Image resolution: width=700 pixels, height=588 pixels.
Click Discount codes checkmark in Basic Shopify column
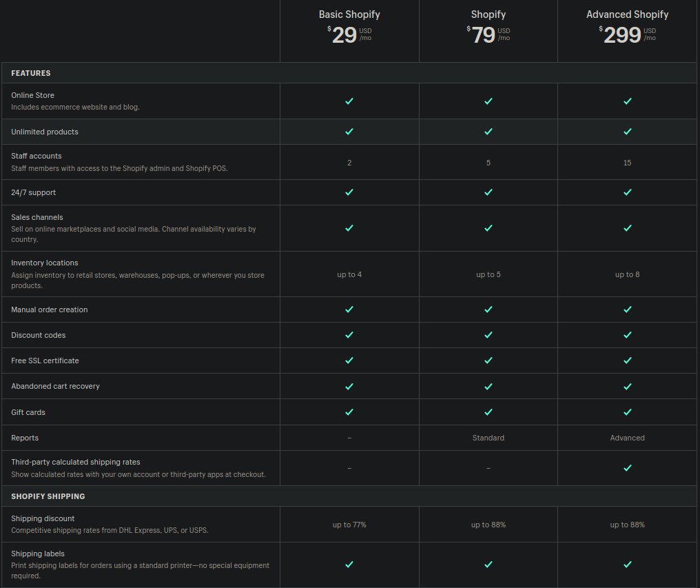pyautogui.click(x=349, y=335)
